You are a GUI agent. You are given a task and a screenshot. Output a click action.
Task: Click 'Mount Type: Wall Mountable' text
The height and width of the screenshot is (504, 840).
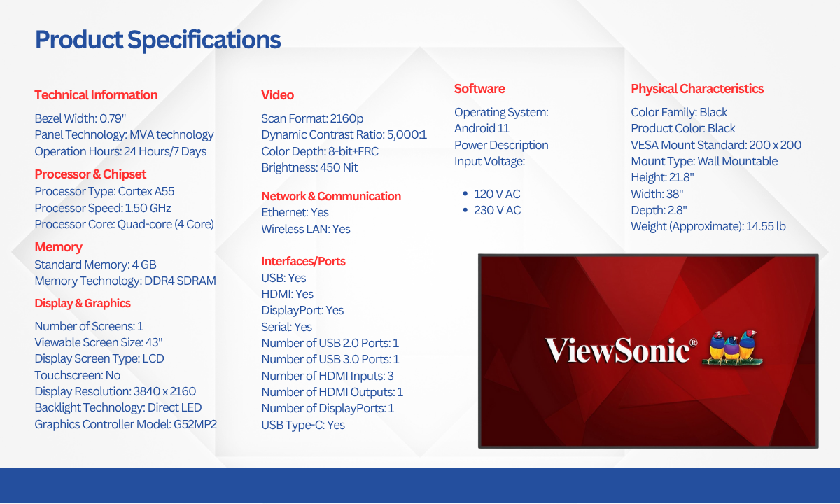pyautogui.click(x=704, y=161)
